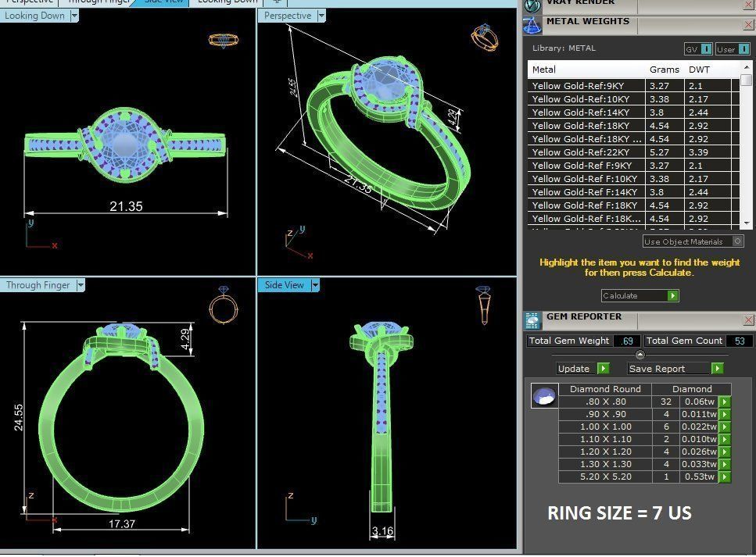Click the Diamond Round column header
The width and height of the screenshot is (756, 557).
[x=605, y=389]
